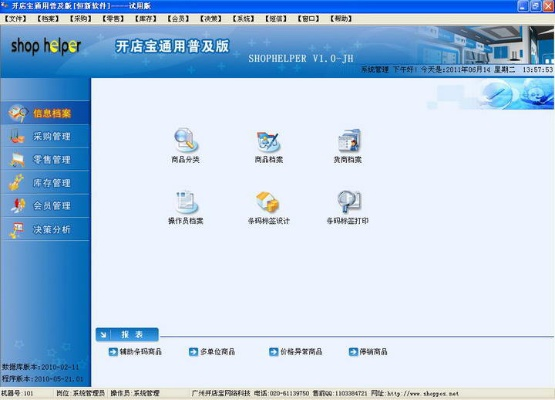The width and height of the screenshot is (555, 400).
Task: Open the 多单位商品 report link
Action: [x=218, y=352]
